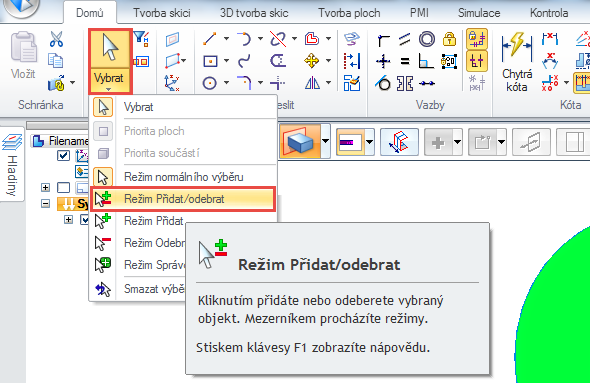
Task: Choose Režim normálního výběru menu item
Action: pyautogui.click(x=183, y=177)
